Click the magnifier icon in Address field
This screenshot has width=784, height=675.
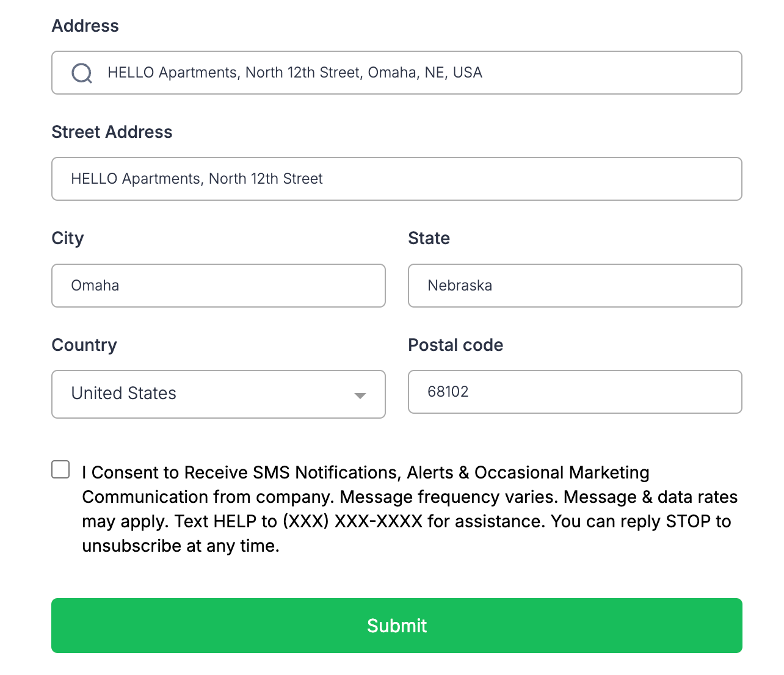[x=82, y=73]
